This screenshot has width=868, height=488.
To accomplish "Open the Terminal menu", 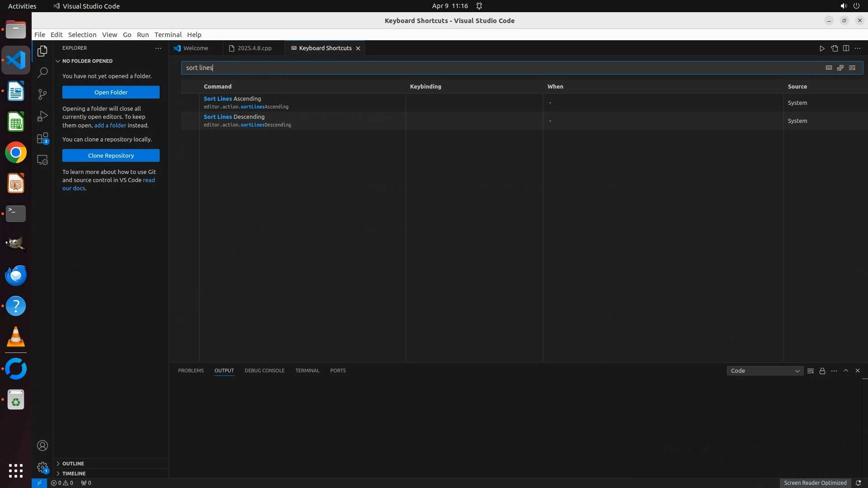I will 168,35.
